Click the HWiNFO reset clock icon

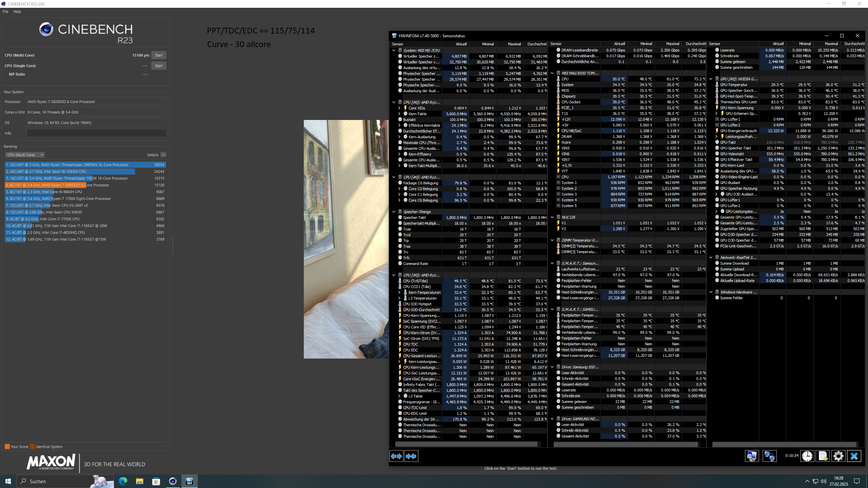click(x=807, y=456)
